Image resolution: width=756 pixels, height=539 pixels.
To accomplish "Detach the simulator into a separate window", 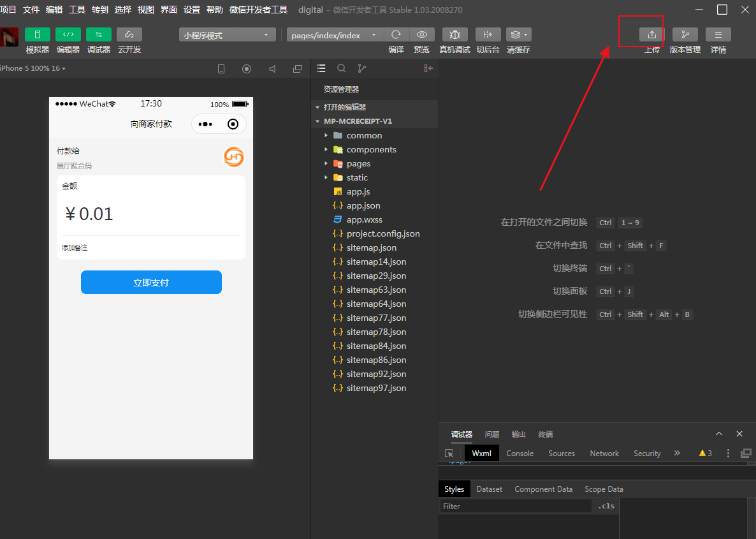I will point(298,69).
